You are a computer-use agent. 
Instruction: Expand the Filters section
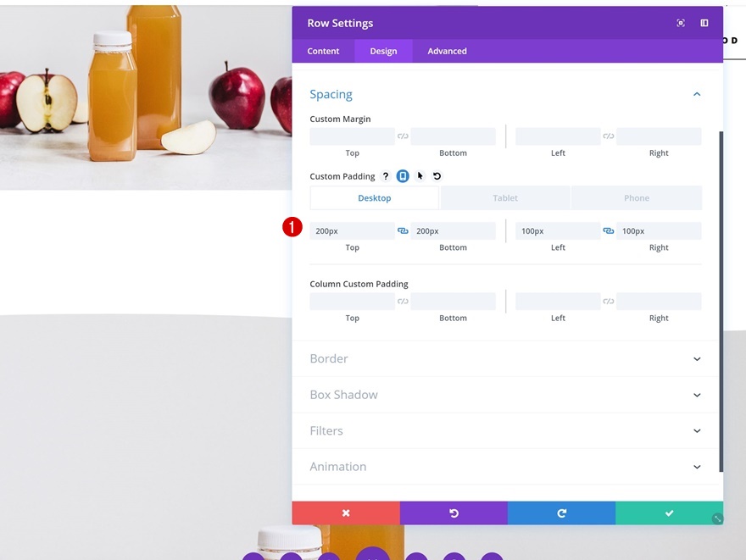[x=505, y=430]
